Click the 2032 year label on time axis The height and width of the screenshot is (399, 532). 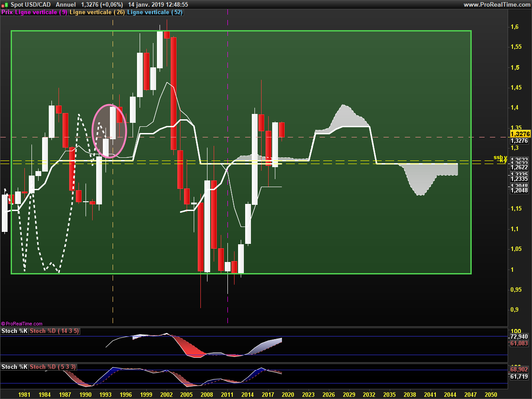pyautogui.click(x=369, y=394)
